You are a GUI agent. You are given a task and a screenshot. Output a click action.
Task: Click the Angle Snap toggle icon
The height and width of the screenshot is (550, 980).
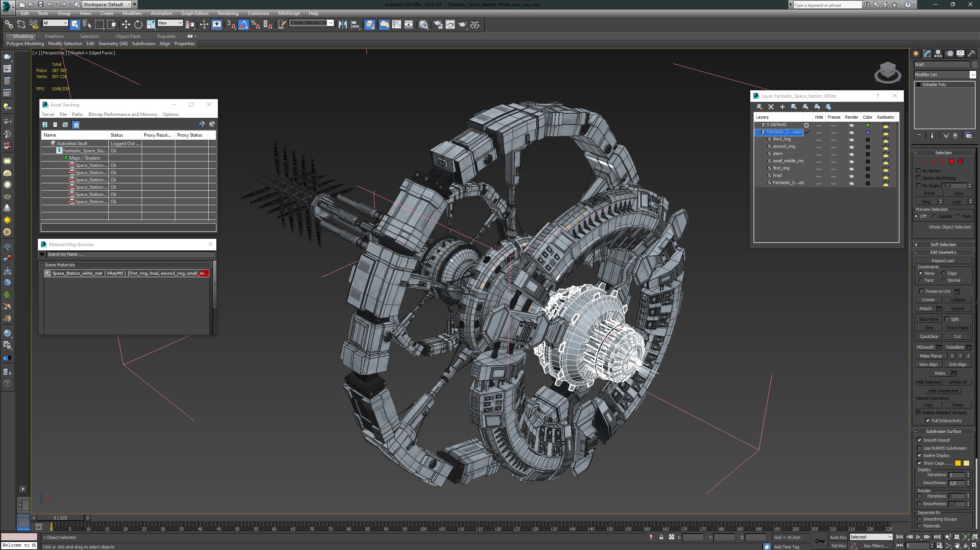[x=243, y=25]
